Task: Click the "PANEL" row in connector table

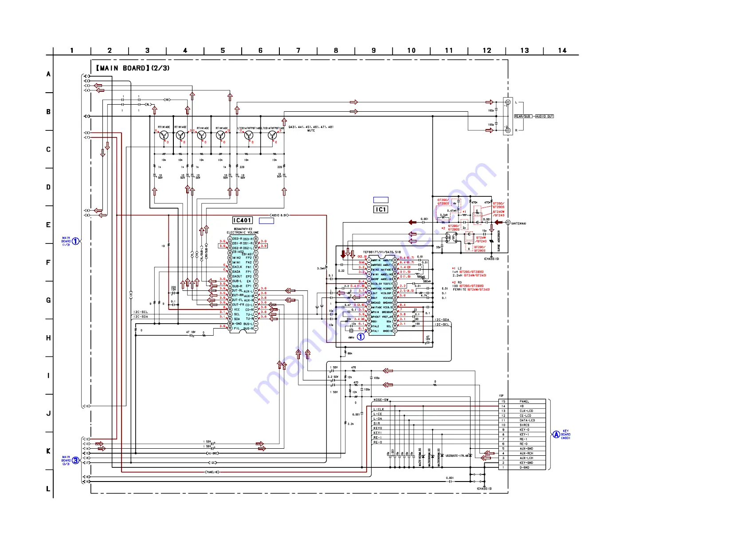Action: tap(522, 402)
